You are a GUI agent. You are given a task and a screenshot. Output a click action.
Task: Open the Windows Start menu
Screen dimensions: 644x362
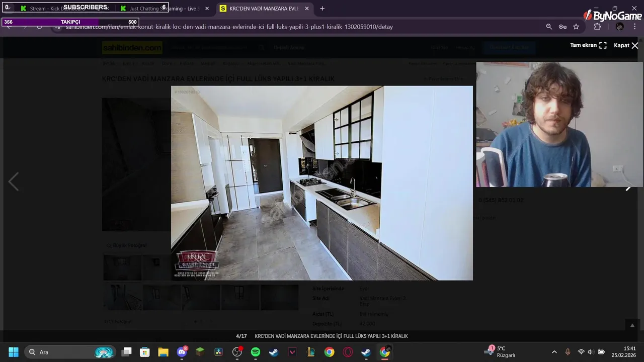point(14,352)
